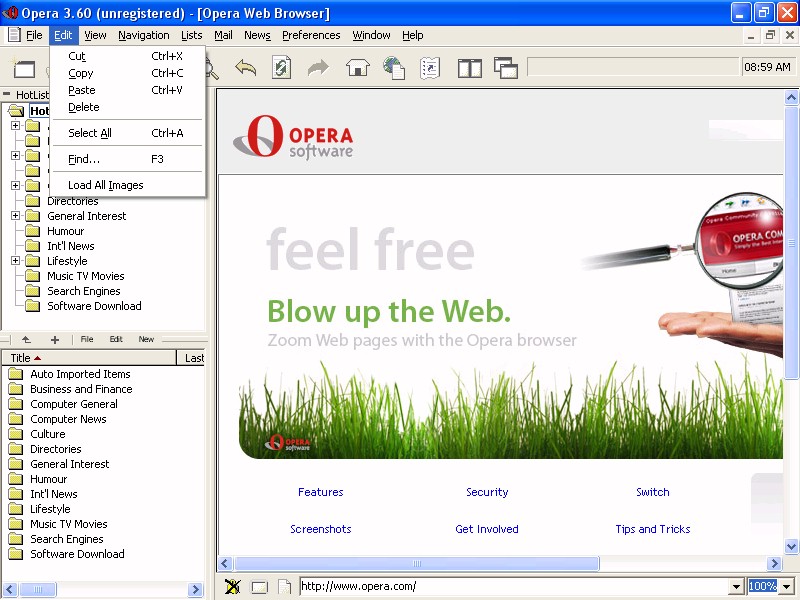The height and width of the screenshot is (600, 800).
Task: Open the Lists menu in the menu bar
Action: coord(192,35)
